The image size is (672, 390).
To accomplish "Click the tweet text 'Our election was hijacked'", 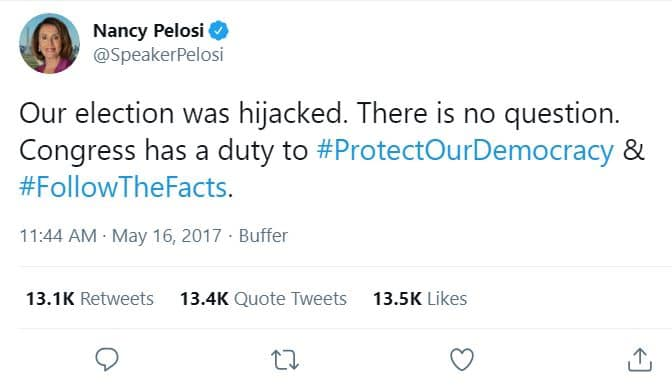I will (x=183, y=114).
